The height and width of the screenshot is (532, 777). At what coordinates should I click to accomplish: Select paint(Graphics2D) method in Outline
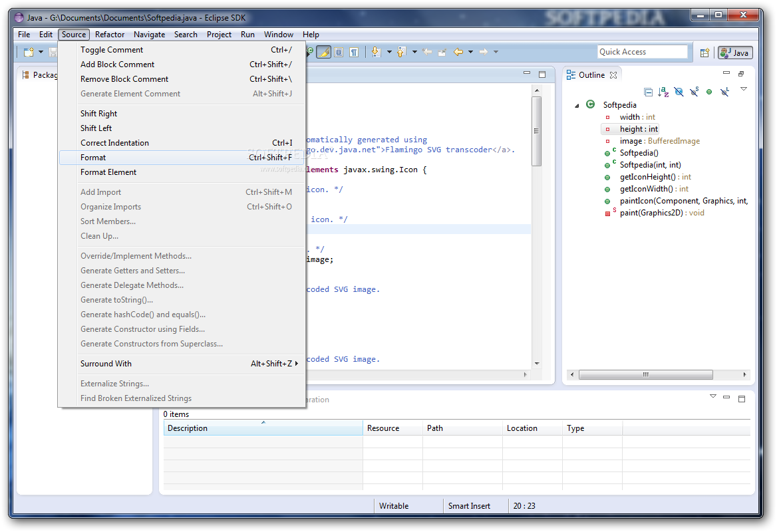661,213
